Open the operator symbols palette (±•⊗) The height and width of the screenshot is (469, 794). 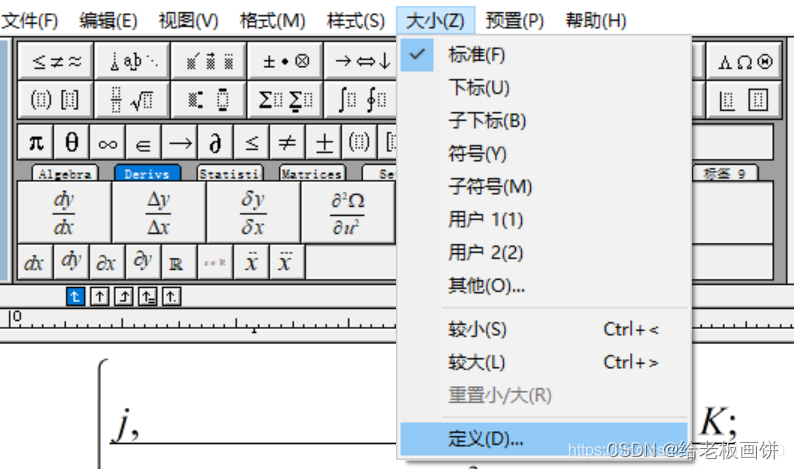(x=285, y=61)
